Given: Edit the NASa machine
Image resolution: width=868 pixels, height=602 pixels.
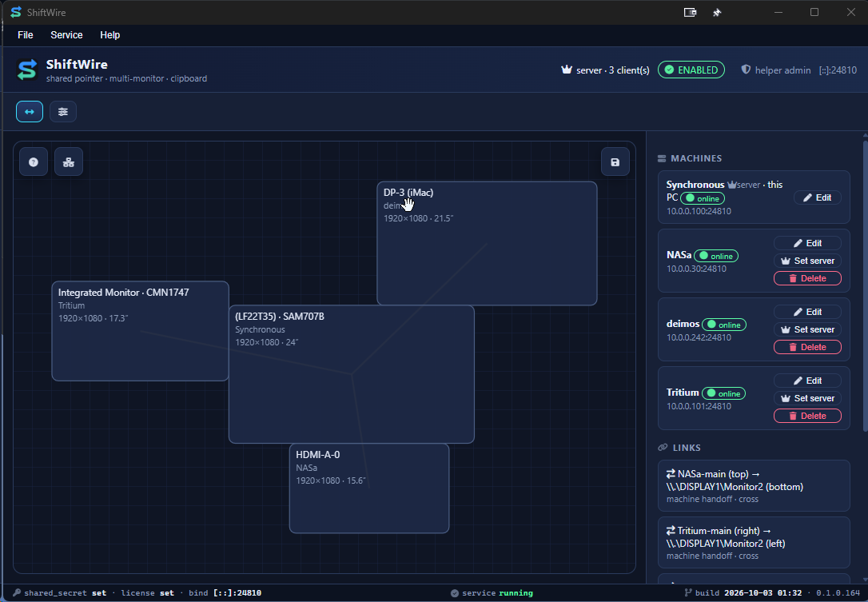Looking at the screenshot, I should click(x=807, y=243).
